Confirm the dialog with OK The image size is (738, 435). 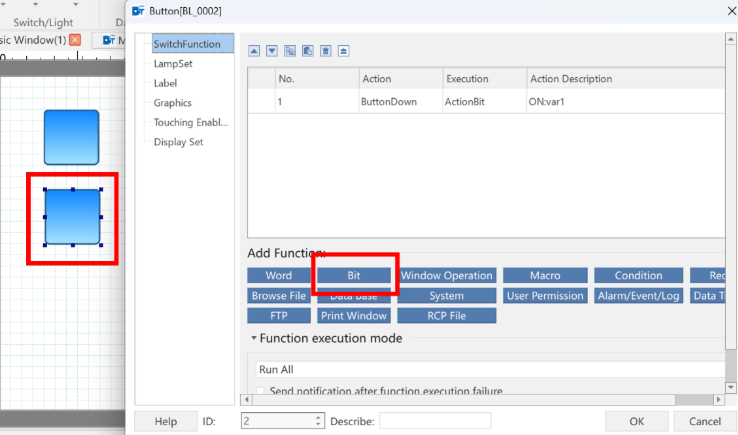point(637,421)
